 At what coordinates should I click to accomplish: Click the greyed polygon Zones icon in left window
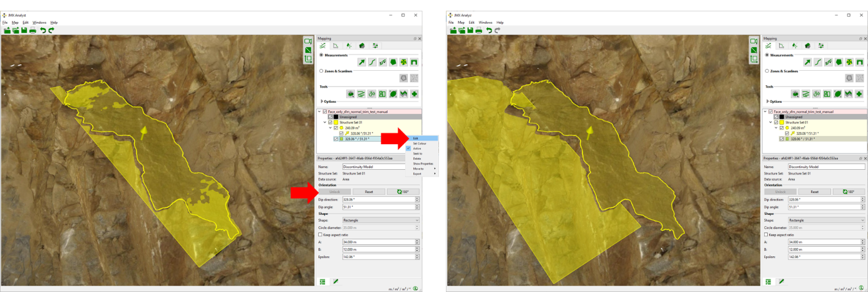click(403, 78)
